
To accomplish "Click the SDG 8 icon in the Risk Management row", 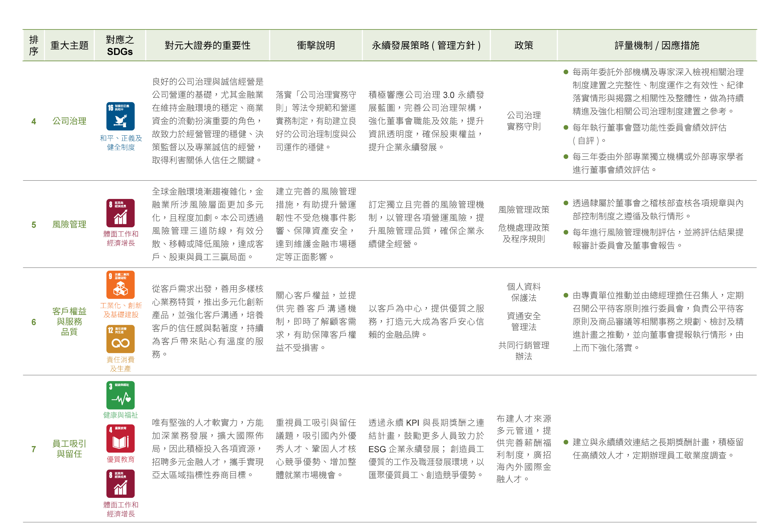I will pos(120,213).
